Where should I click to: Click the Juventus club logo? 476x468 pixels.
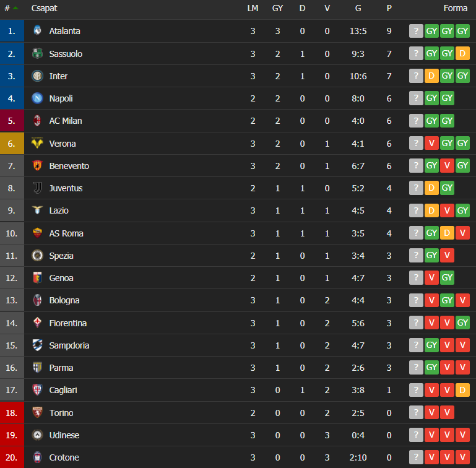[x=37, y=188]
